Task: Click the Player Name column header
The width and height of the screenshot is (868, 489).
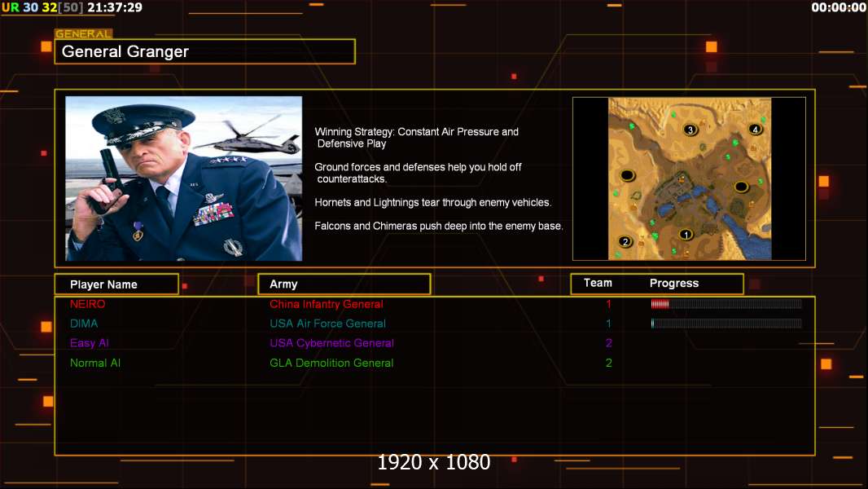Action: [x=116, y=284]
